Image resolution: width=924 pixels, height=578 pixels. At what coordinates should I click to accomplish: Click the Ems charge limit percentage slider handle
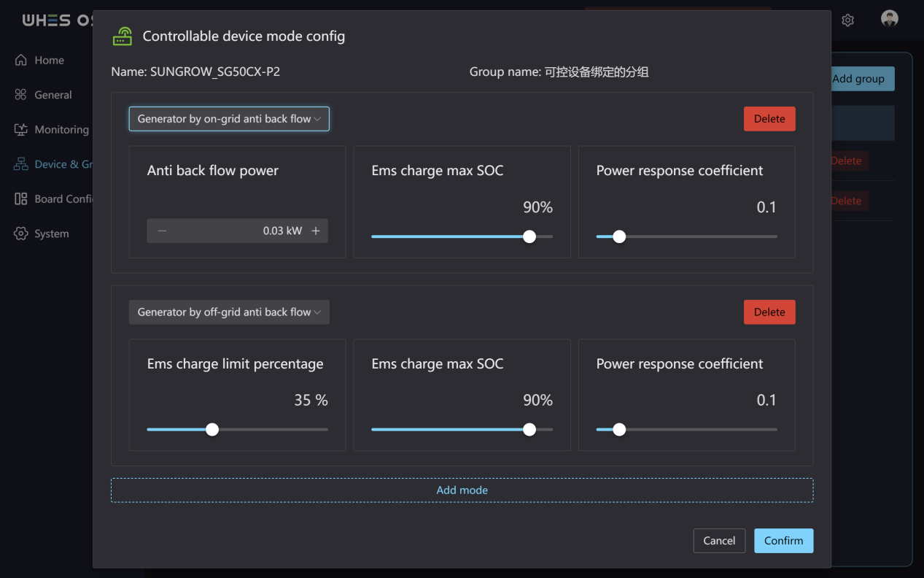(212, 429)
